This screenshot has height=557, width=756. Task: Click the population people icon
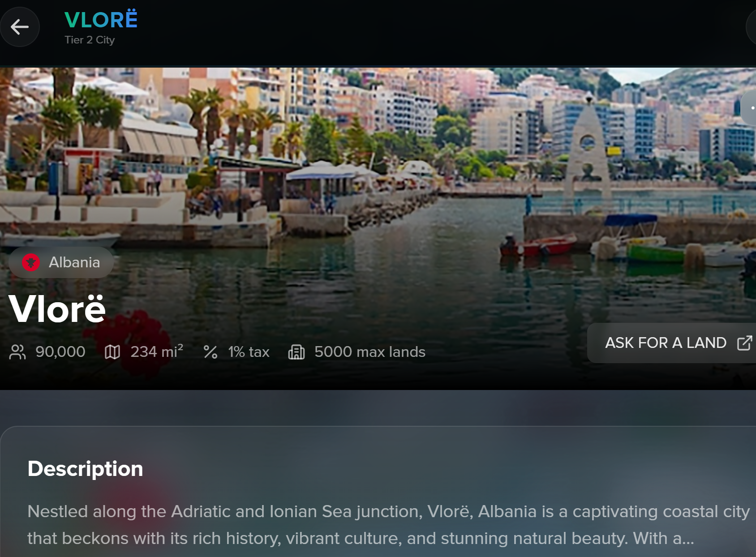click(17, 352)
